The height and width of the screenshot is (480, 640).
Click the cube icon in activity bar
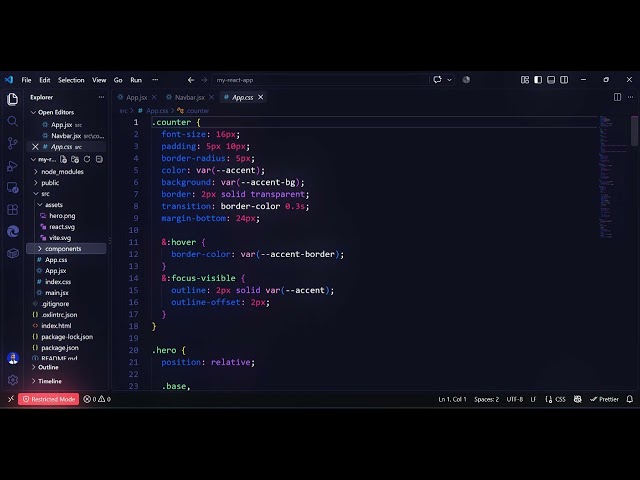click(x=13, y=253)
